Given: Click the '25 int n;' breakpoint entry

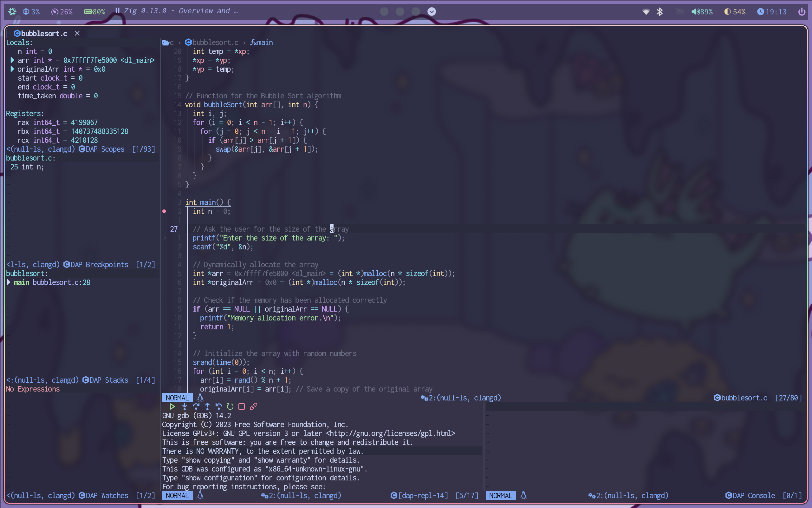Looking at the screenshot, I should [27, 167].
